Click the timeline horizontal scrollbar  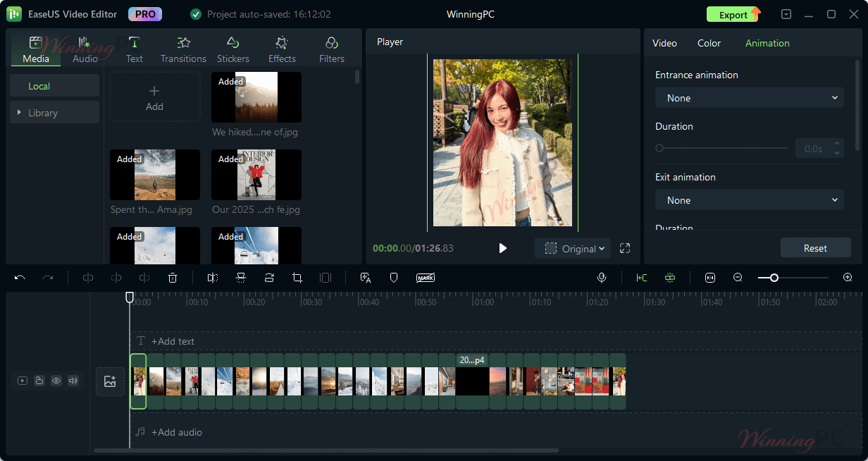pos(326,450)
